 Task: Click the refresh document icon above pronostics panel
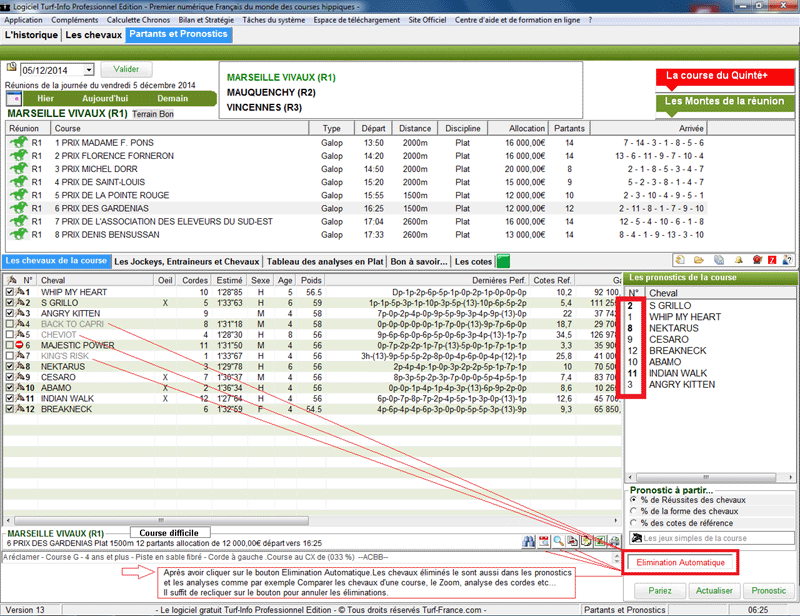[x=680, y=260]
